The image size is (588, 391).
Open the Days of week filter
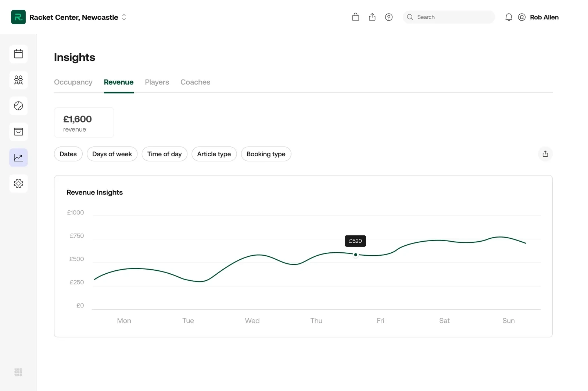pos(112,154)
